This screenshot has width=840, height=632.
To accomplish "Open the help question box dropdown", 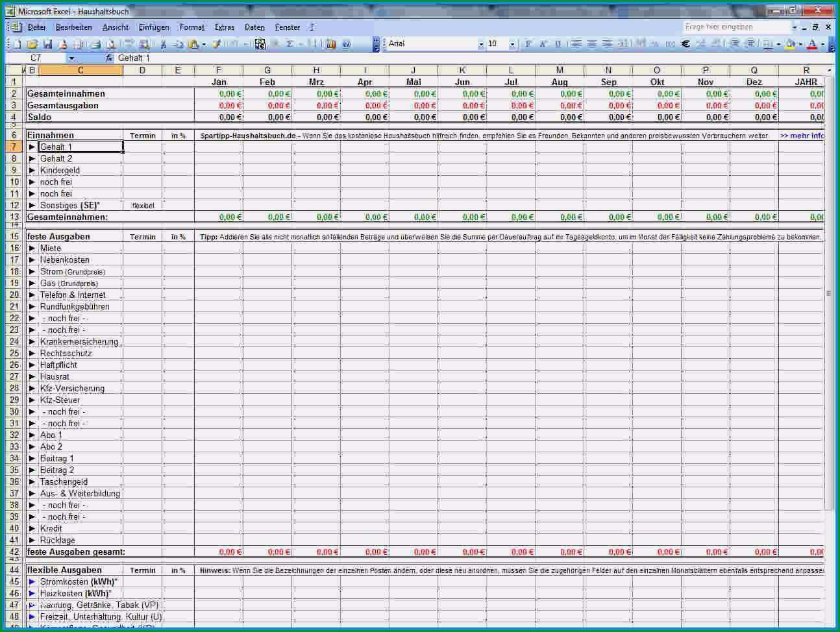I will [794, 27].
